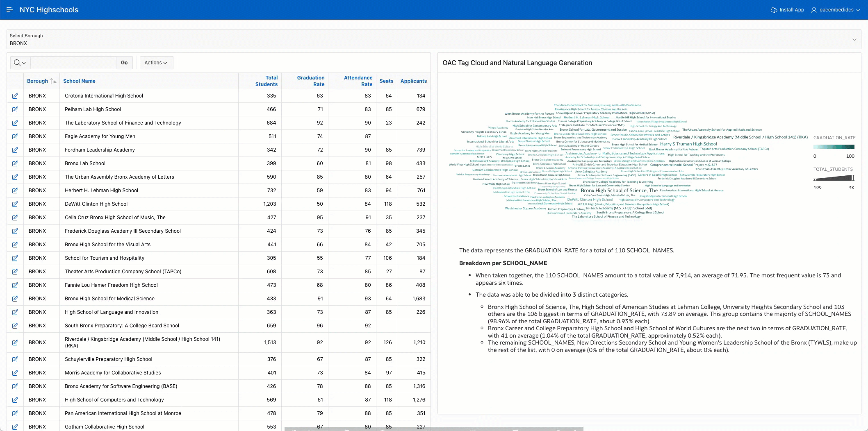Edit the Fordham Leadership Academy row

coord(15,150)
